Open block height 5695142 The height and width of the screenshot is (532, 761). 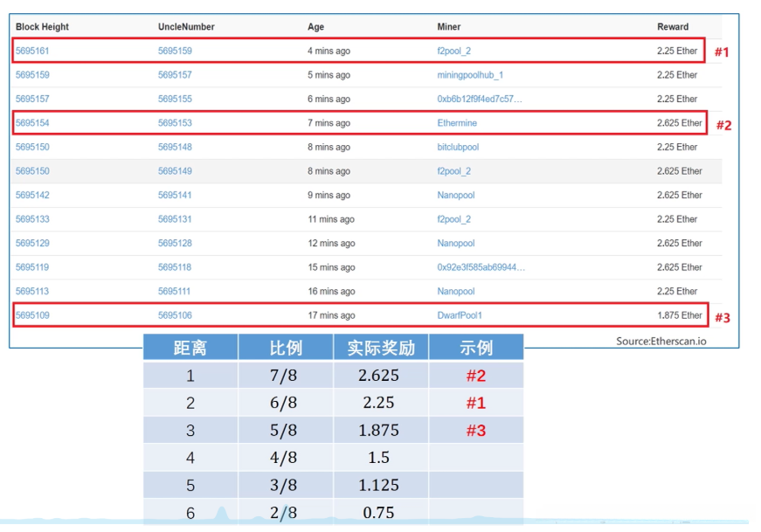tap(32, 195)
